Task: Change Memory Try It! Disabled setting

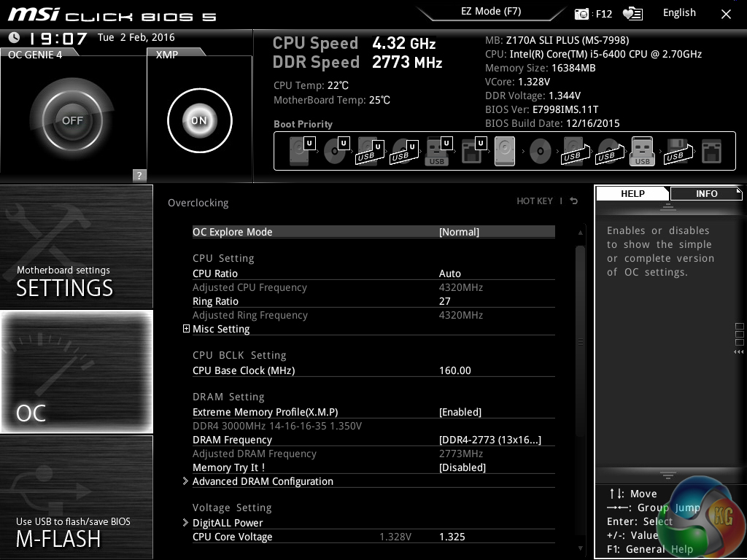Action: pyautogui.click(x=462, y=467)
